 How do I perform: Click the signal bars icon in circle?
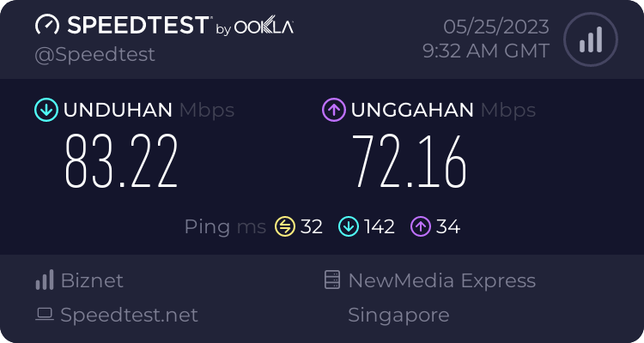pyautogui.click(x=590, y=39)
